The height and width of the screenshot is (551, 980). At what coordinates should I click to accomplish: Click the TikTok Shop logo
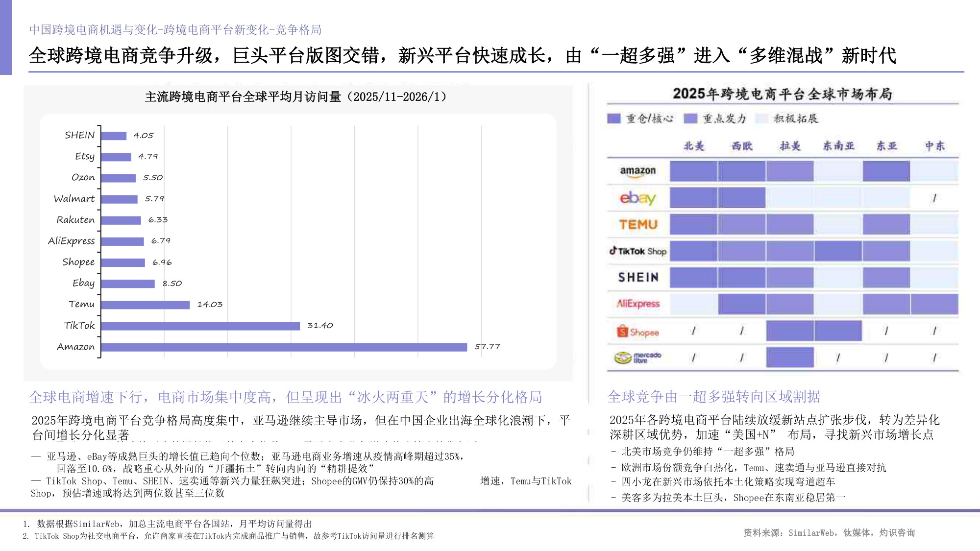tap(637, 251)
